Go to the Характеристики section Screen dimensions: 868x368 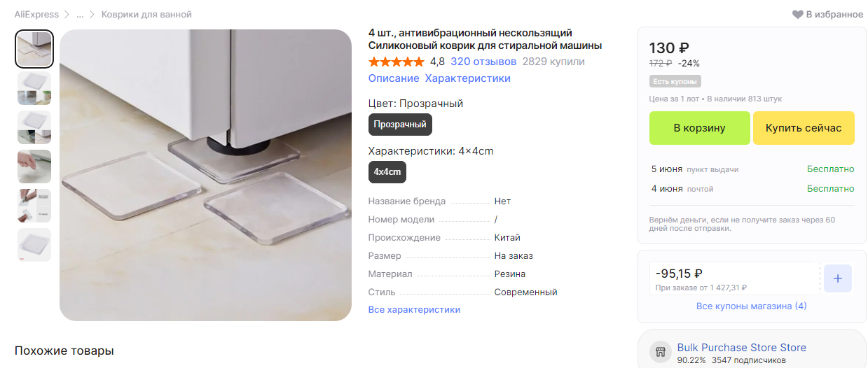pos(468,78)
